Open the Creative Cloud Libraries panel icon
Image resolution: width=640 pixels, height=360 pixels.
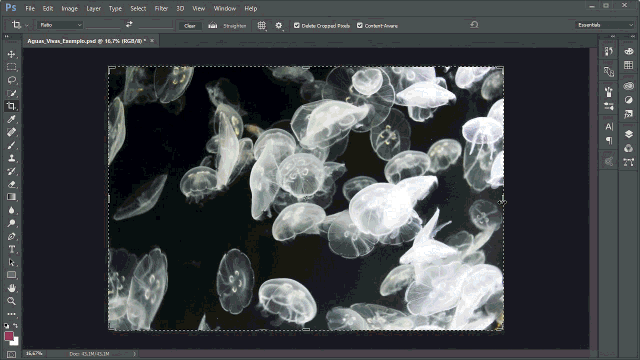(629, 86)
